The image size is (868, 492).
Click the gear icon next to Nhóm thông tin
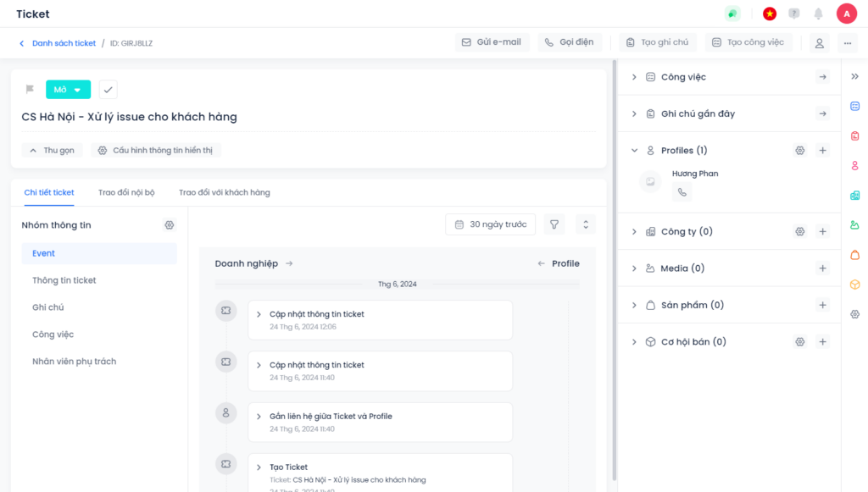(170, 225)
